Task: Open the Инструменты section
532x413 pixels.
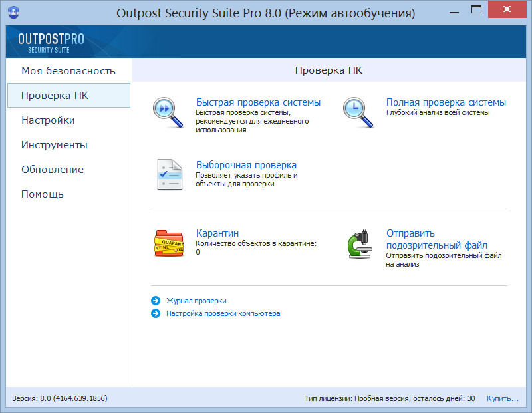Action: pyautogui.click(x=55, y=145)
